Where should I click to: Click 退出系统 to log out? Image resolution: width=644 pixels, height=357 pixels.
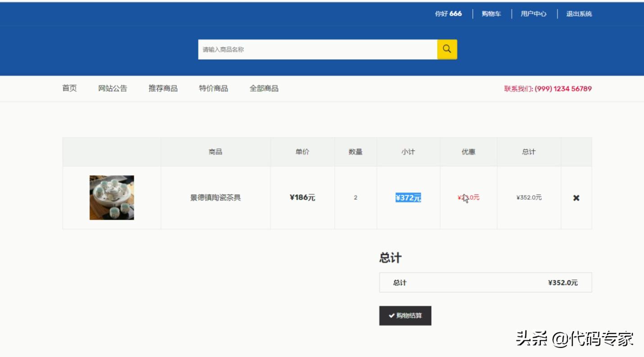(580, 14)
